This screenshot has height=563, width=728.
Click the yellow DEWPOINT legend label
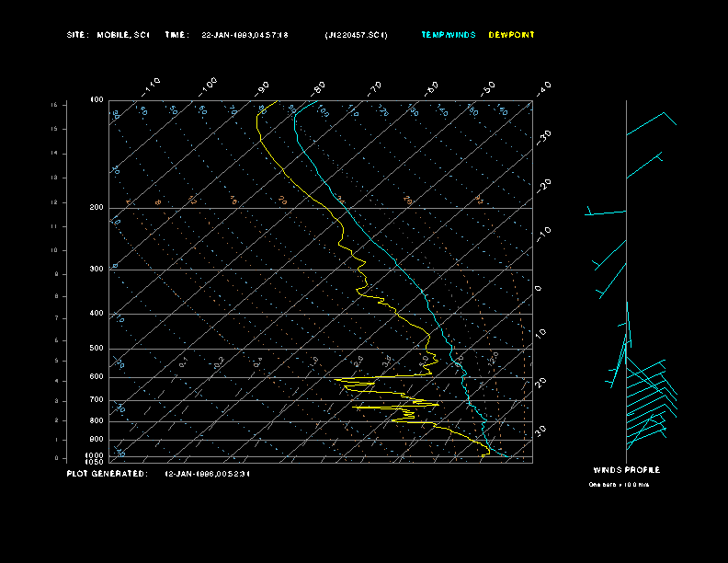coord(511,35)
